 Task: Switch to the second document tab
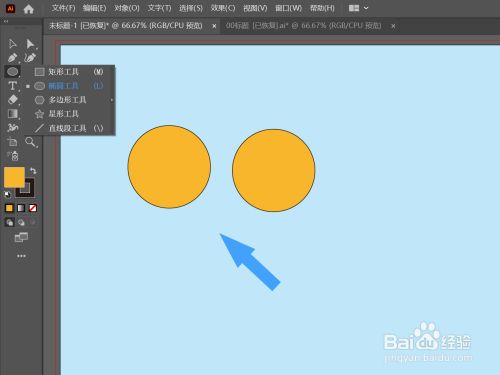[x=303, y=26]
